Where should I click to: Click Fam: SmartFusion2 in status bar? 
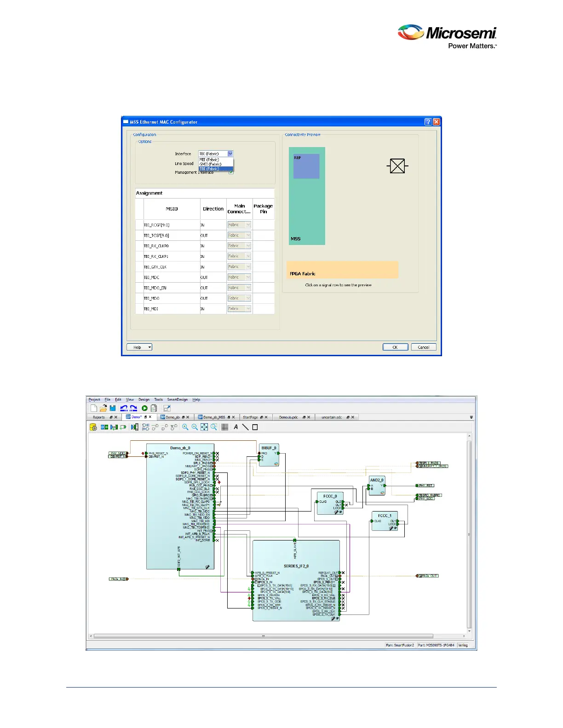click(x=400, y=645)
